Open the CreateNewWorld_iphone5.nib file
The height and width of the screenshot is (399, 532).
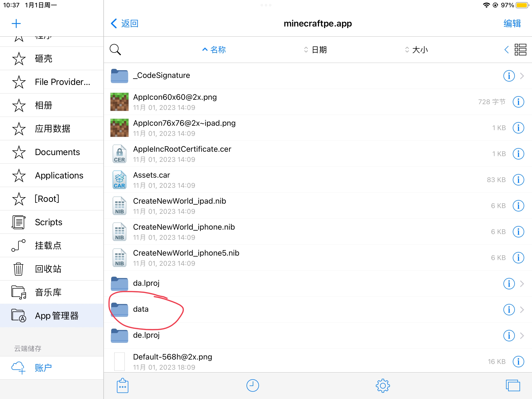(x=318, y=258)
